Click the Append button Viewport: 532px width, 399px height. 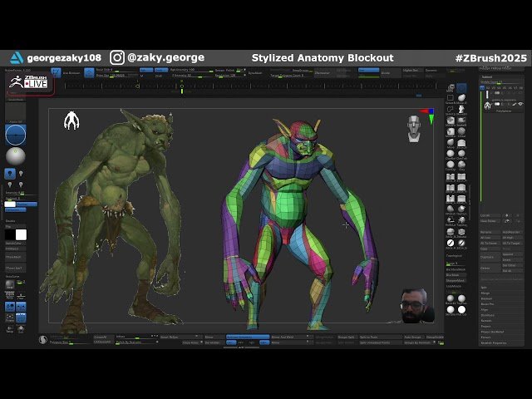(512, 254)
